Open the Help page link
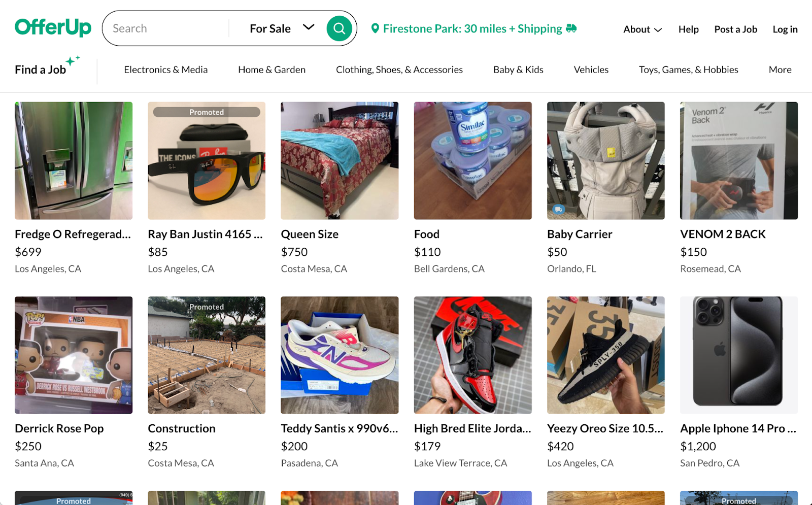The height and width of the screenshot is (505, 812). tap(688, 29)
